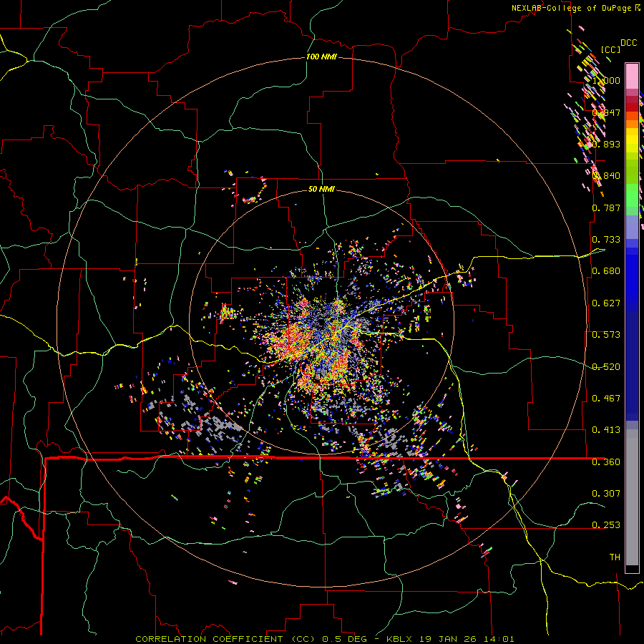Click the 0.467 value on the legend
Viewport: 644px width, 644px height.
606,399
